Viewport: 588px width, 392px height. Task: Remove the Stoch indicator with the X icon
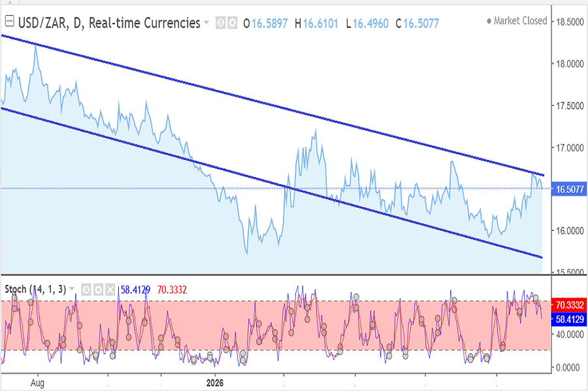click(110, 289)
